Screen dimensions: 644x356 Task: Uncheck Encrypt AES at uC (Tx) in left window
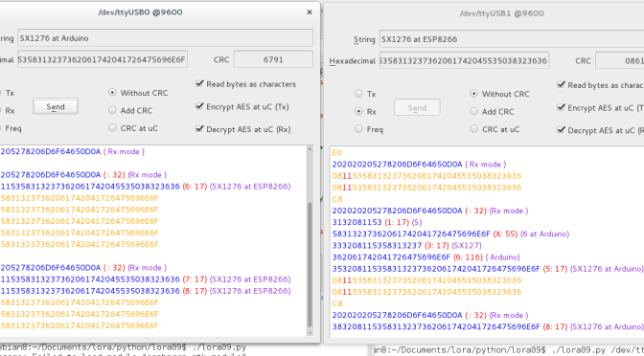click(x=199, y=106)
